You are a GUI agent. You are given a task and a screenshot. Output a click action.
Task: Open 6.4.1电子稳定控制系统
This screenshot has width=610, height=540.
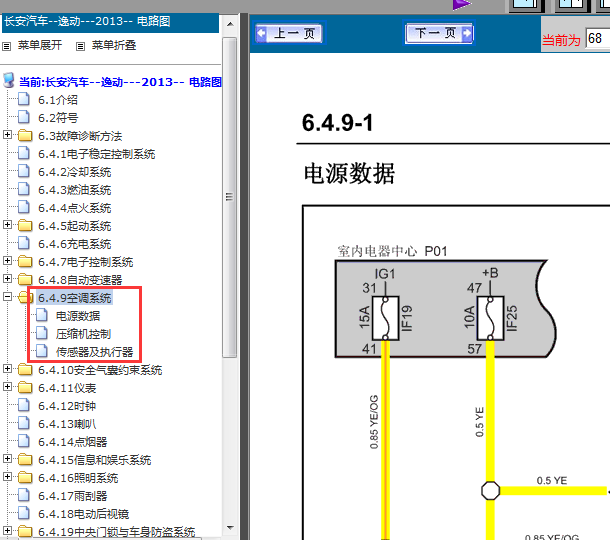[96, 154]
